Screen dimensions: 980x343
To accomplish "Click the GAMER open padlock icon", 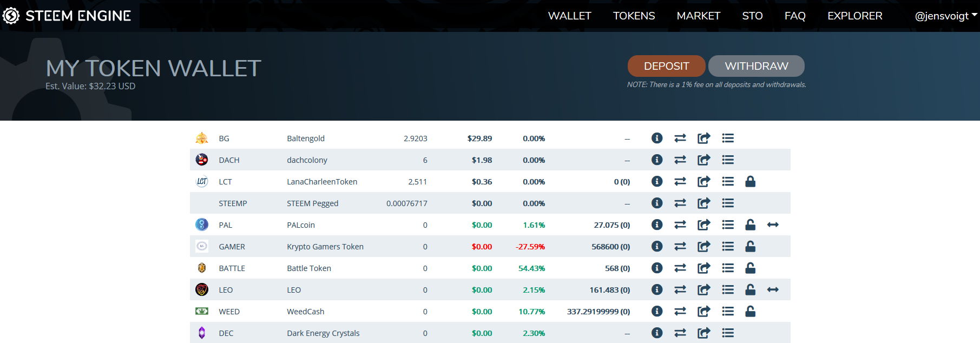I will coord(750,246).
